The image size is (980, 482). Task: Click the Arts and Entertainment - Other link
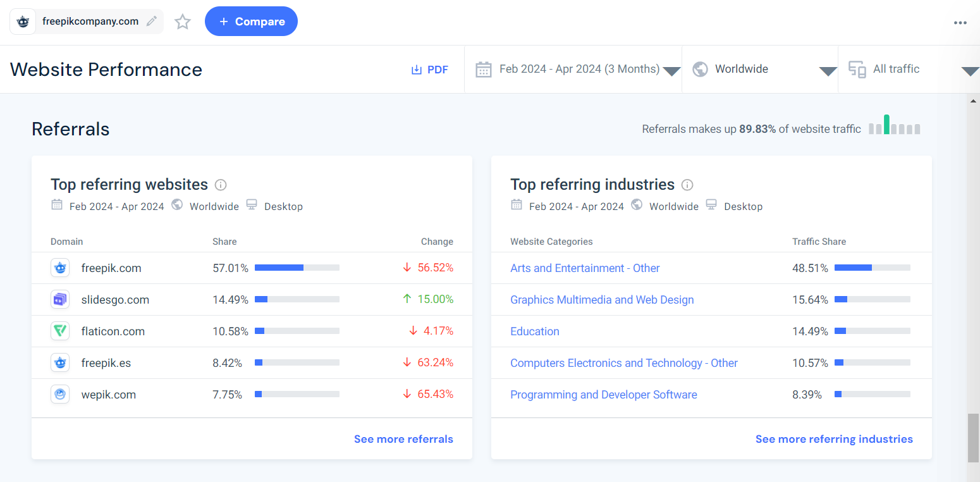[x=585, y=268]
